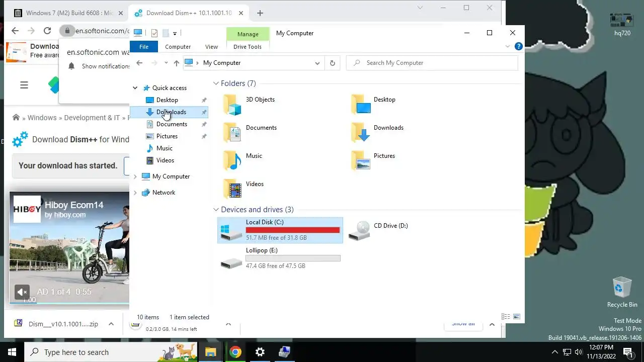
Task: Open the Desktop folder in Folders section
Action: (x=360, y=105)
